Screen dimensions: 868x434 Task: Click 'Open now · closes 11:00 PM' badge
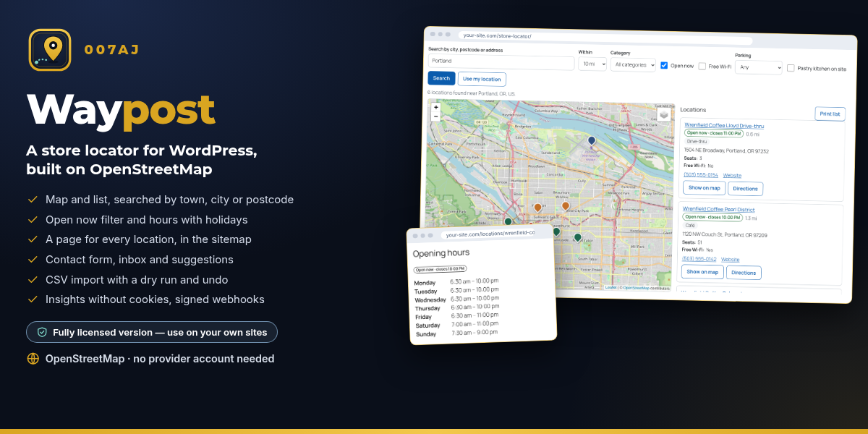click(x=713, y=133)
